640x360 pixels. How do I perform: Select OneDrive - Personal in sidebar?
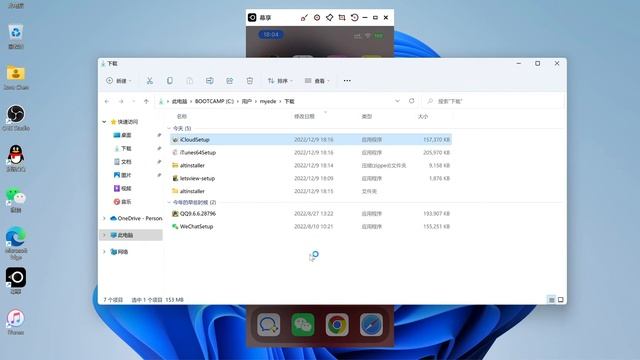136,218
